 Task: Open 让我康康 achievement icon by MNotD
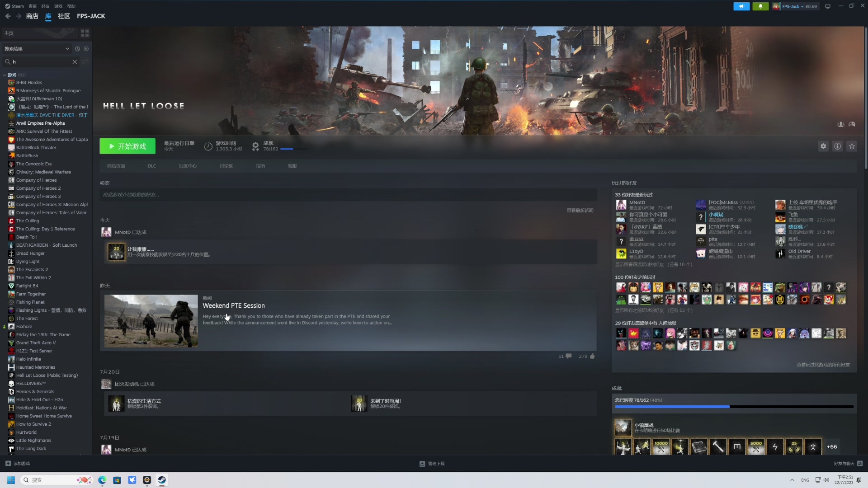[x=116, y=252]
